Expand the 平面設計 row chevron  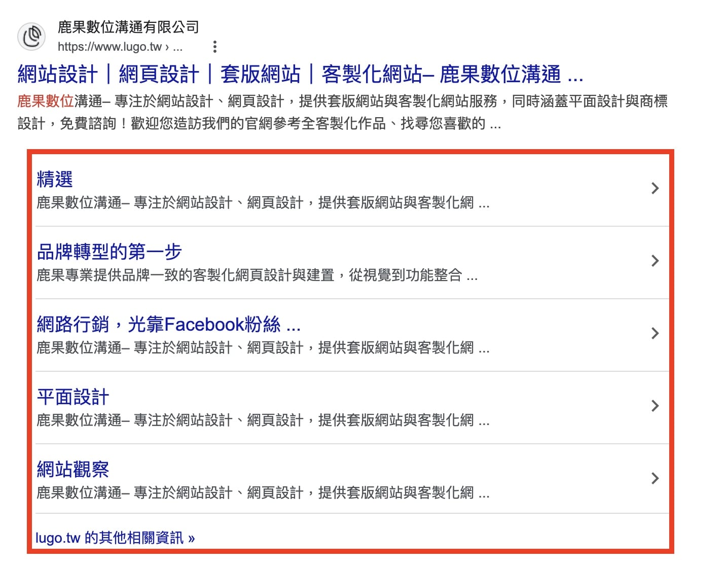pyautogui.click(x=654, y=406)
